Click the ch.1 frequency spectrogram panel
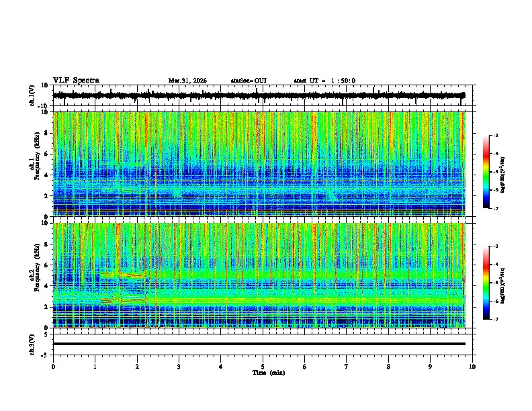 click(x=264, y=164)
